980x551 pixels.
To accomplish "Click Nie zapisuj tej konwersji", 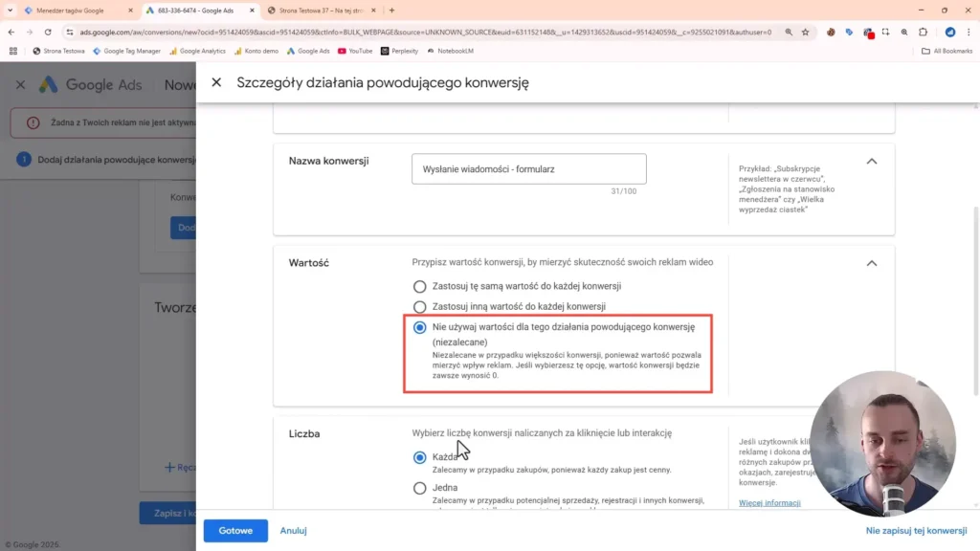I will coord(916,530).
